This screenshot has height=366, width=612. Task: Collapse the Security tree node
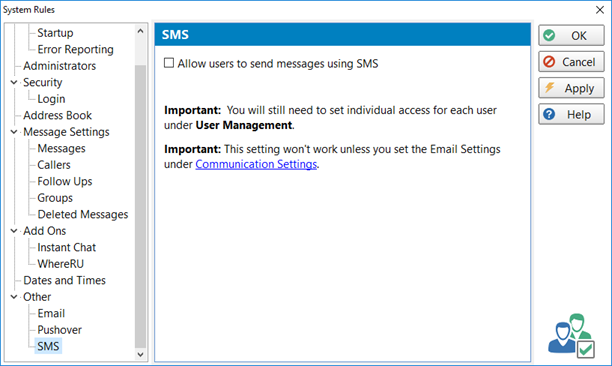[x=14, y=82]
